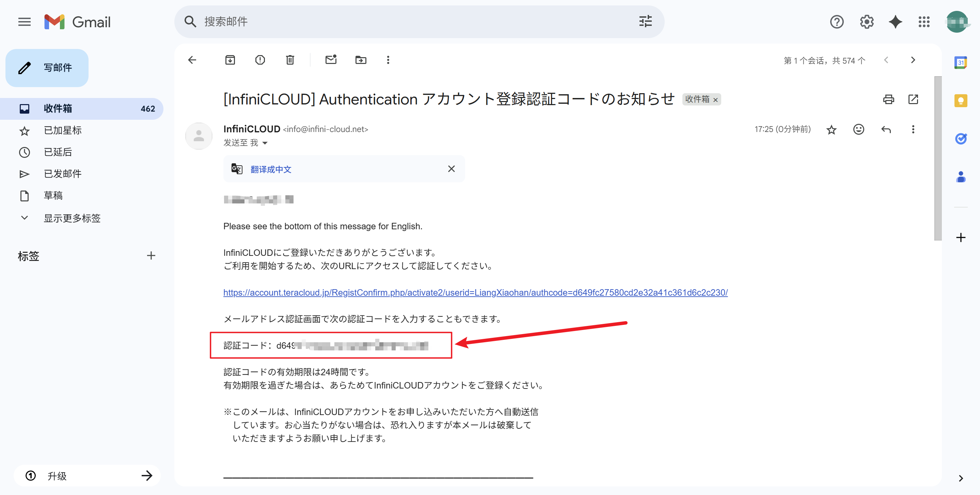Expand 显示更多标签 to show more labels
This screenshot has height=495, width=980.
[x=81, y=218]
